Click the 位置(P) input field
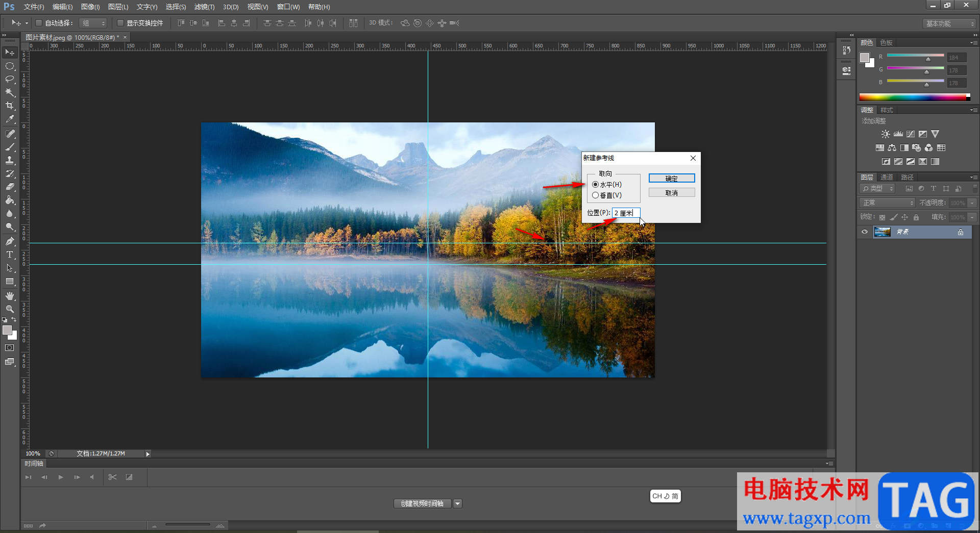This screenshot has width=980, height=533. tap(626, 213)
